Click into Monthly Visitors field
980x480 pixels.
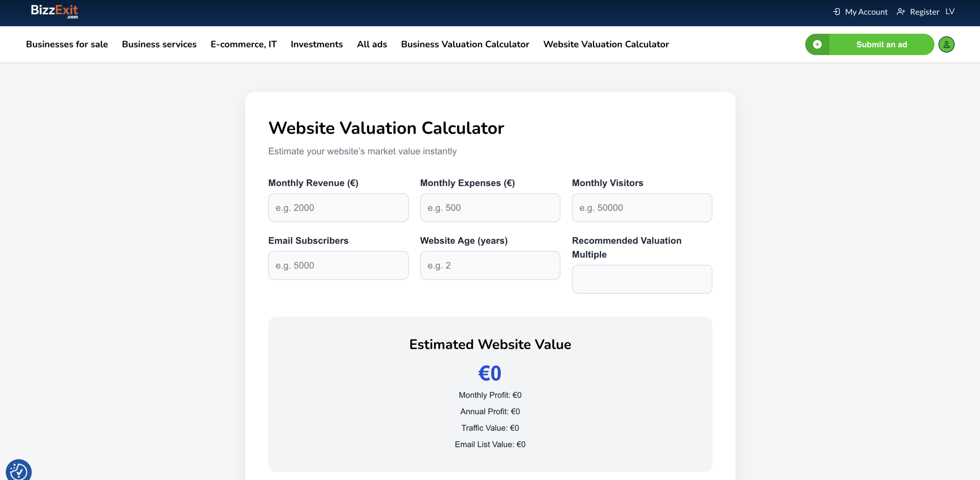pos(642,207)
